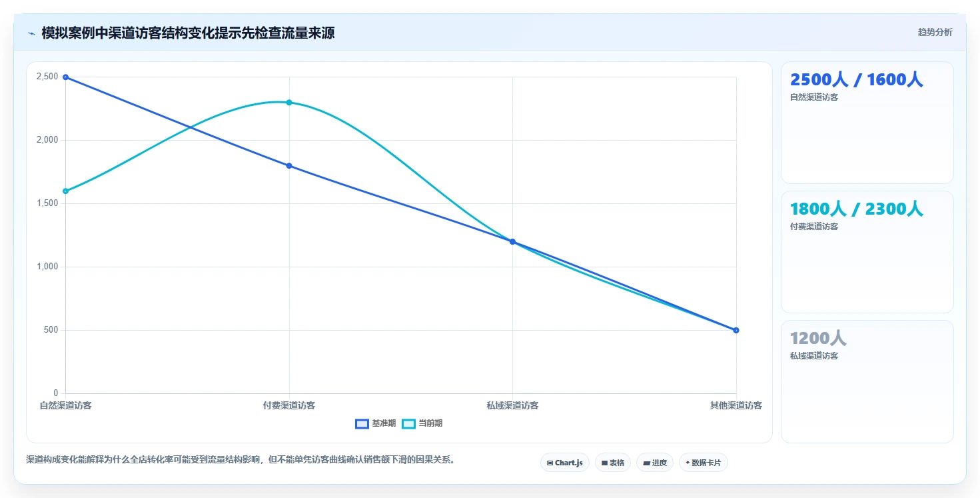Click the data point at 500 for 其他渠道访客
The image size is (980, 498).
pyautogui.click(x=736, y=330)
